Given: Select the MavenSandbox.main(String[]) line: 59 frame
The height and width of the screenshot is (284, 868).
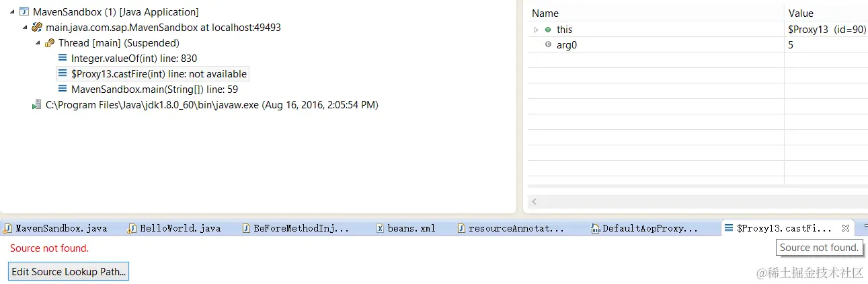Looking at the screenshot, I should tap(155, 89).
